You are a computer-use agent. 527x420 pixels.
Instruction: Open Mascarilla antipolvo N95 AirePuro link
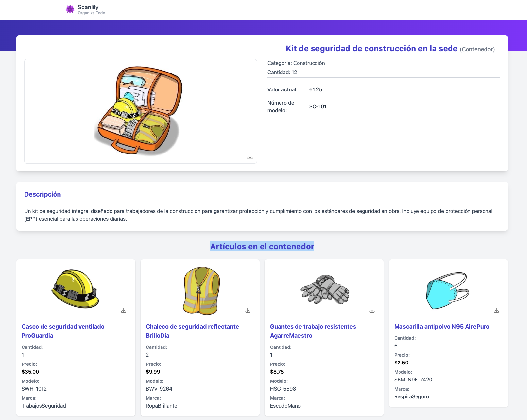tap(442, 326)
